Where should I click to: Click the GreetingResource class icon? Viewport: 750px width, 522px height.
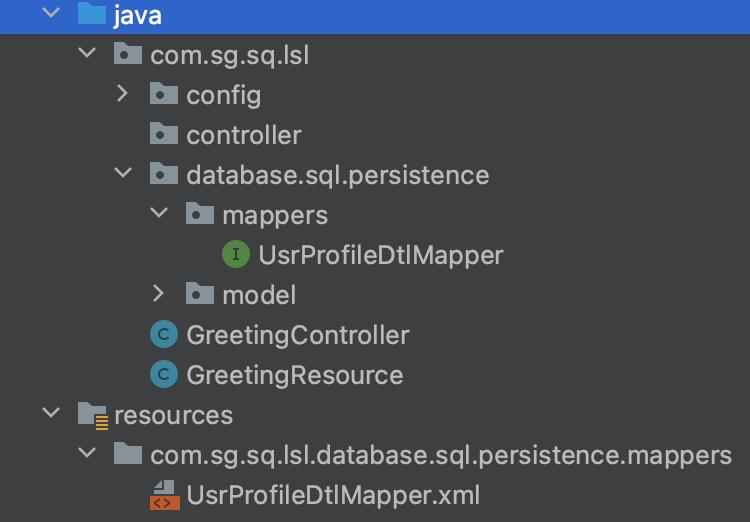(163, 375)
